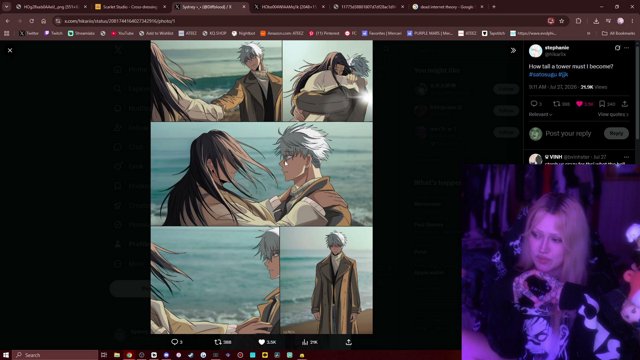640x360 pixels.
Task: Open more options on stephanie's post
Action: pyautogui.click(x=627, y=48)
